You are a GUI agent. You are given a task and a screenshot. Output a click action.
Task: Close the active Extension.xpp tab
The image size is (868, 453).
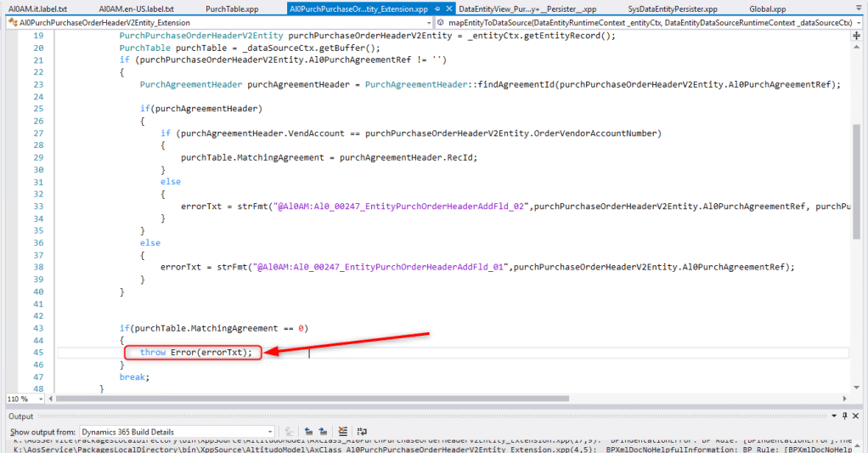pyautogui.click(x=448, y=8)
